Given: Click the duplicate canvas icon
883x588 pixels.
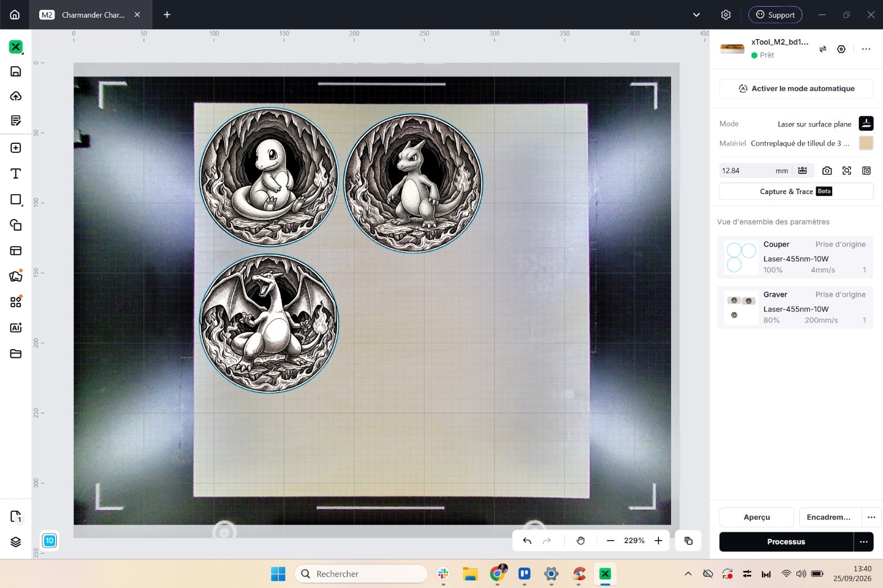Looking at the screenshot, I should [x=688, y=541].
